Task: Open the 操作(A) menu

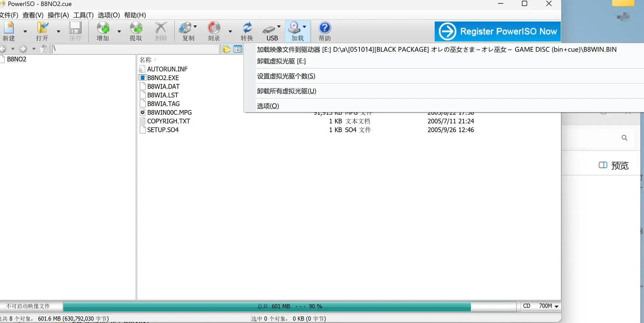Action: coord(58,15)
